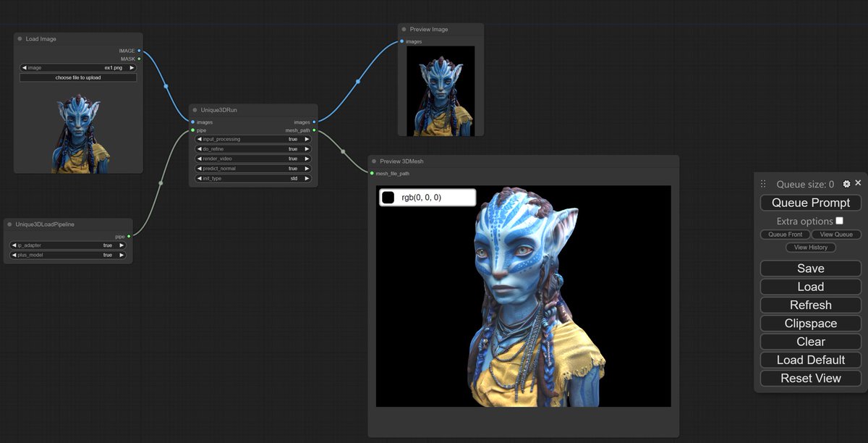868x443 pixels.
Task: Click the IMAGE output socket on Load Image
Action: pyautogui.click(x=139, y=51)
